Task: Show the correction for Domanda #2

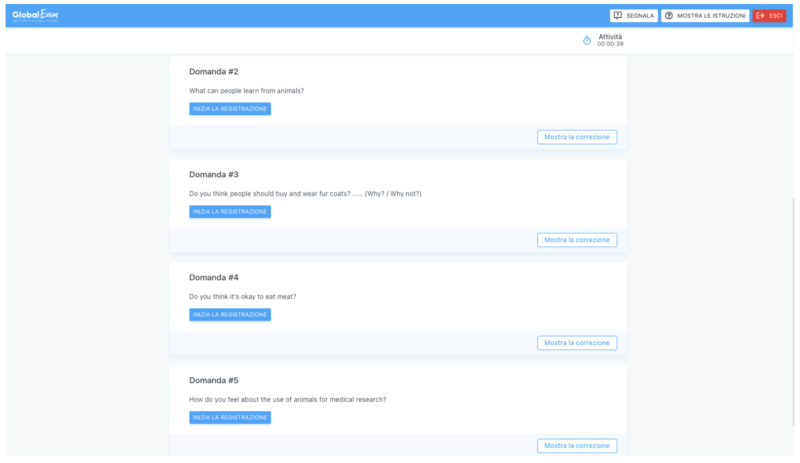Action: 576,137
